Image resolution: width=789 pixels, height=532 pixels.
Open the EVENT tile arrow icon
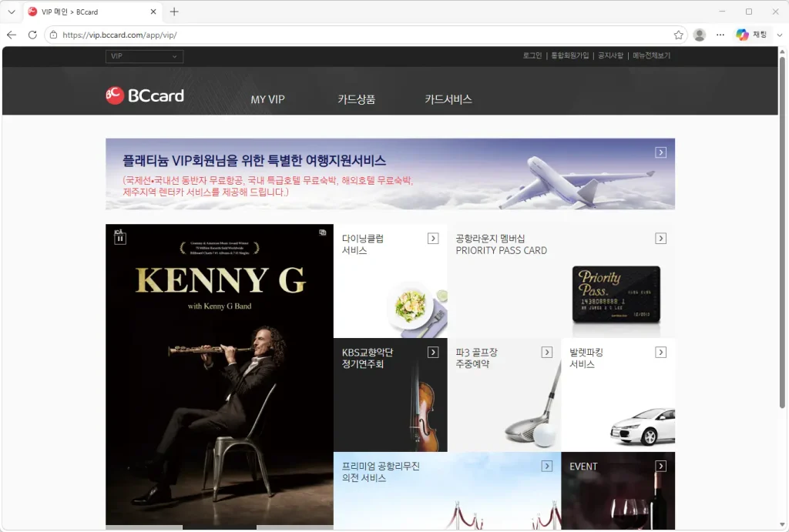(660, 466)
